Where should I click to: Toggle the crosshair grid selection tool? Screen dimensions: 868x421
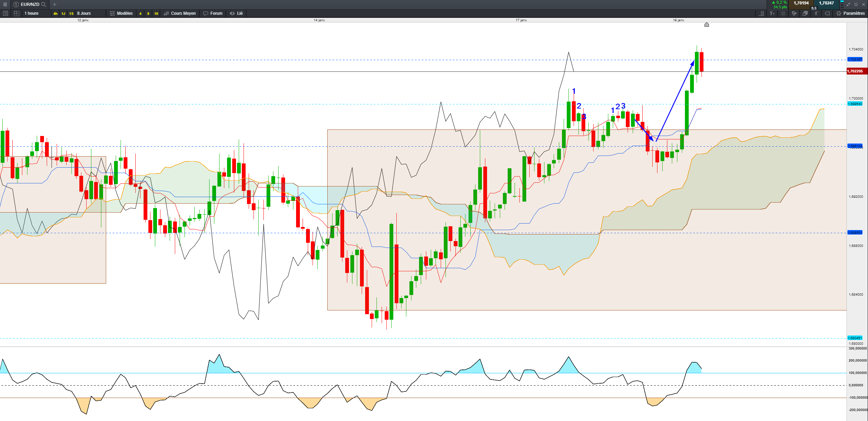click(783, 13)
